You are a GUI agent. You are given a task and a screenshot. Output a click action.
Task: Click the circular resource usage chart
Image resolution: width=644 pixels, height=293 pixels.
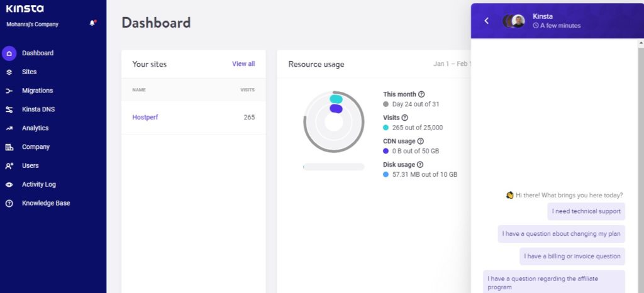tap(333, 122)
